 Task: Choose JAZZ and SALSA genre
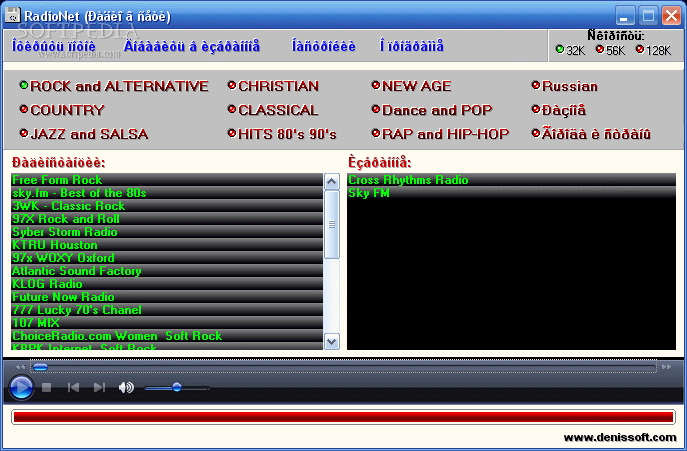(84, 134)
